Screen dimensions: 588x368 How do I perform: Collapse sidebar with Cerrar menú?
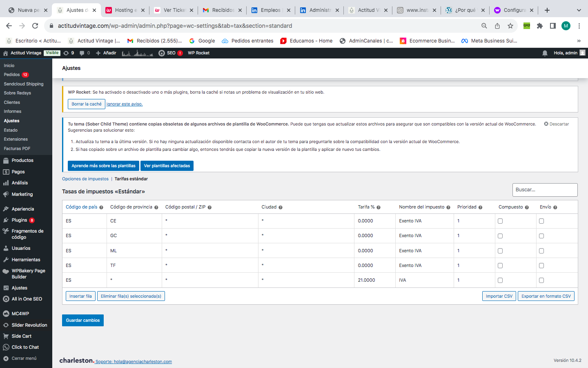point(24,358)
